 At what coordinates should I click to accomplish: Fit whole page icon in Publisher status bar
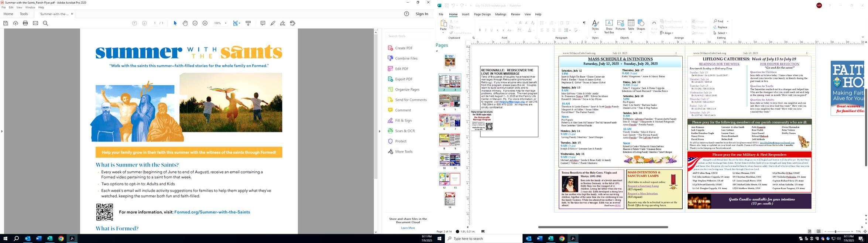(865, 232)
